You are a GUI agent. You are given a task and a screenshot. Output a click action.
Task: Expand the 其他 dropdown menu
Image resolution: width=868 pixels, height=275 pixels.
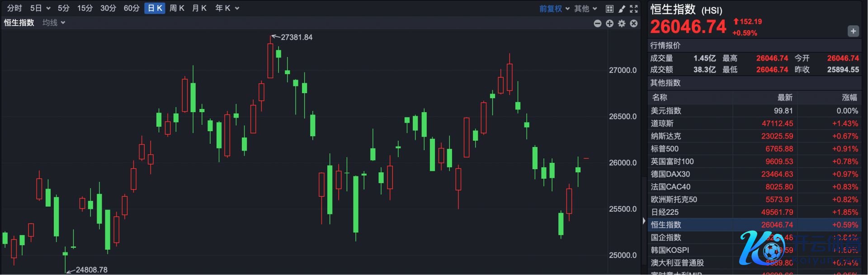point(585,9)
